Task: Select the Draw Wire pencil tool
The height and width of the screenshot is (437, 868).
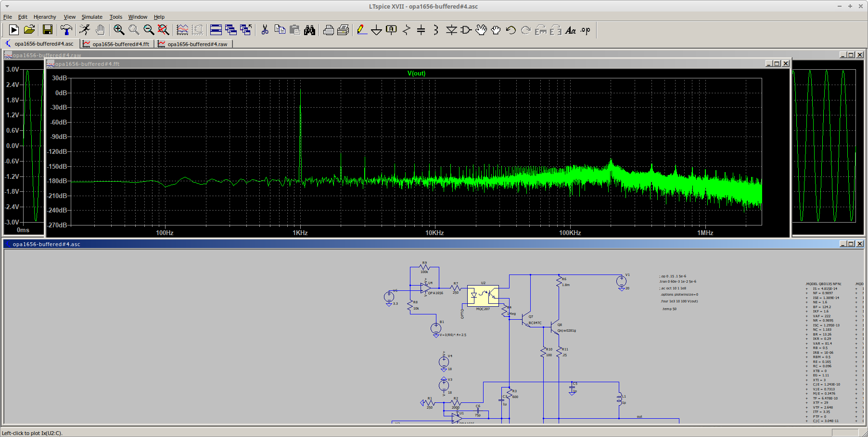Action: pos(362,30)
